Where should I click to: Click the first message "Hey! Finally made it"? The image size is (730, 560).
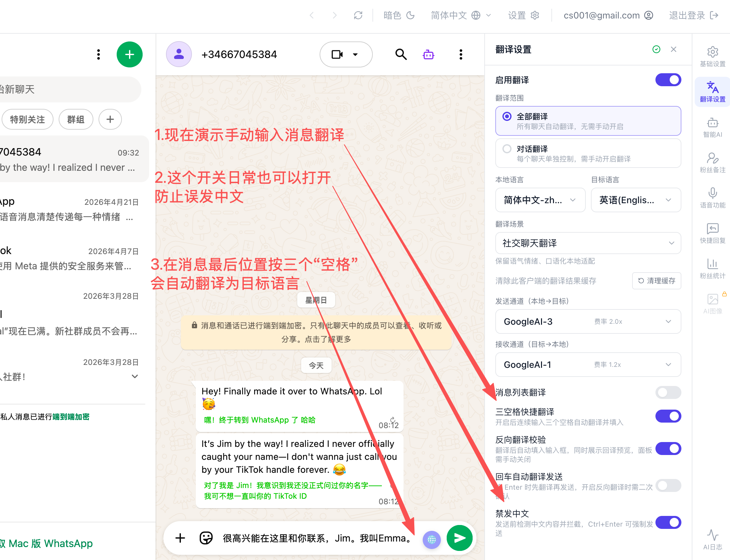click(299, 406)
